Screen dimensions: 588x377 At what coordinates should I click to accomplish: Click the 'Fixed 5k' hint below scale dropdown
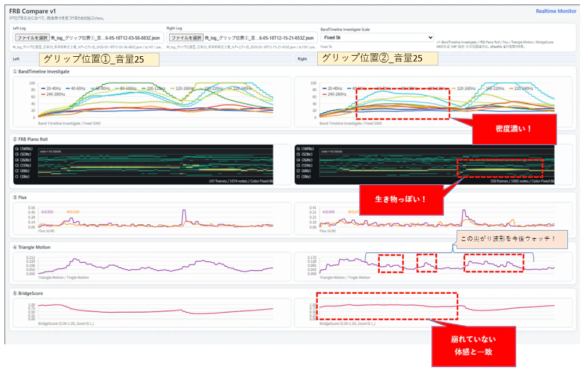coord(326,47)
